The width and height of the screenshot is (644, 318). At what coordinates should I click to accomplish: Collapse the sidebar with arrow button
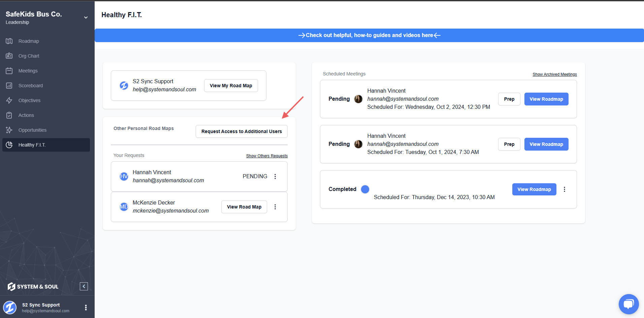(x=84, y=286)
